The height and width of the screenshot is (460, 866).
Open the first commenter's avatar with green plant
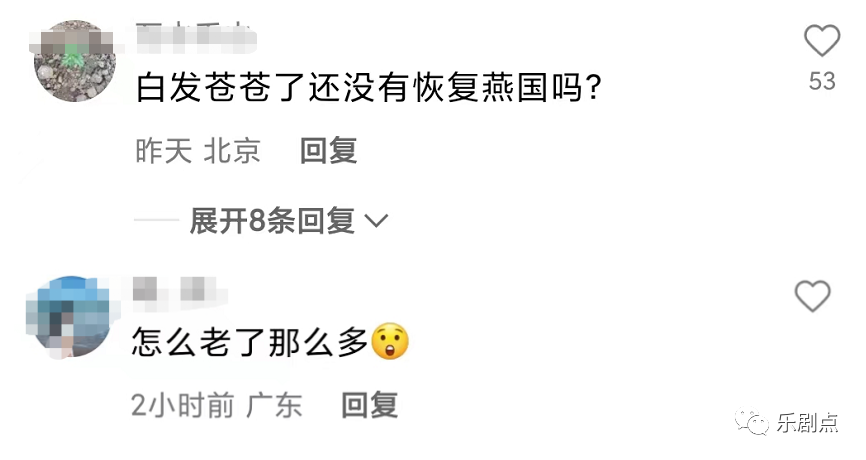point(75,61)
